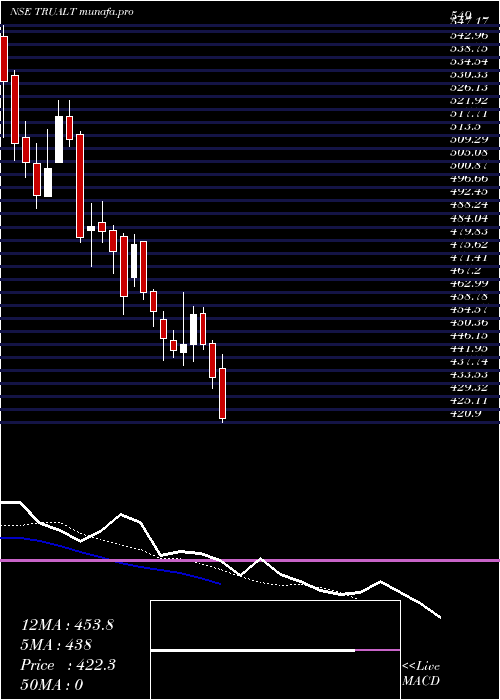Select the 429.32 price axis label
Screen dimensions: 500x700
point(469,388)
